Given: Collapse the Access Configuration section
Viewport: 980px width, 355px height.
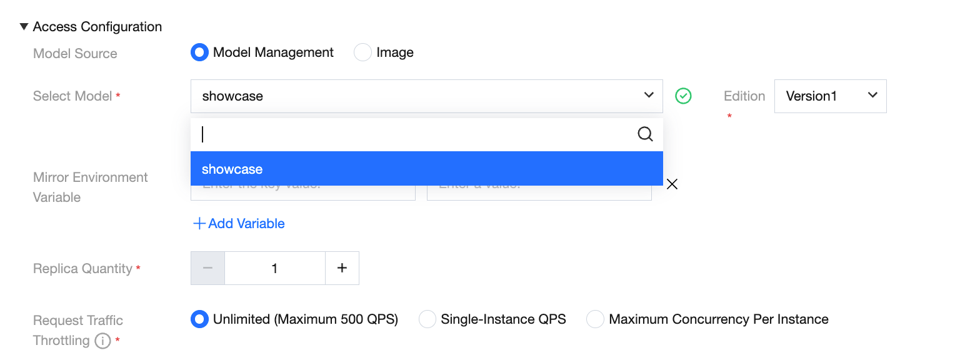Looking at the screenshot, I should 24,27.
